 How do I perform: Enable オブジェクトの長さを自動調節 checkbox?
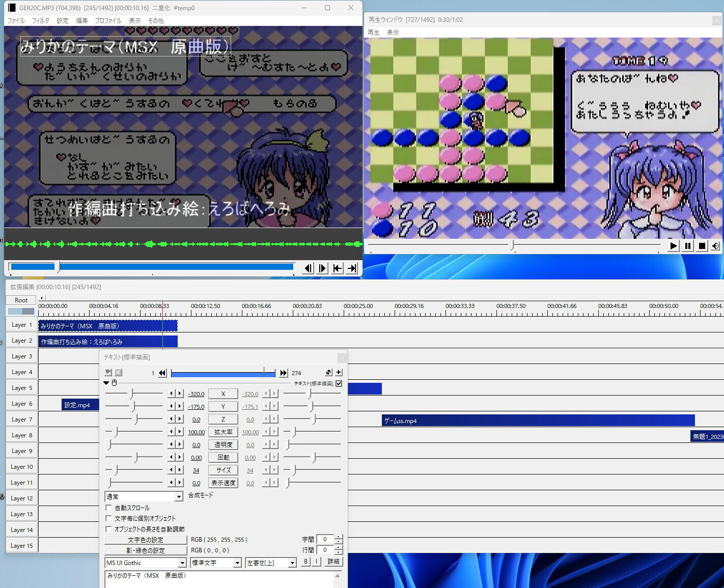point(108,529)
